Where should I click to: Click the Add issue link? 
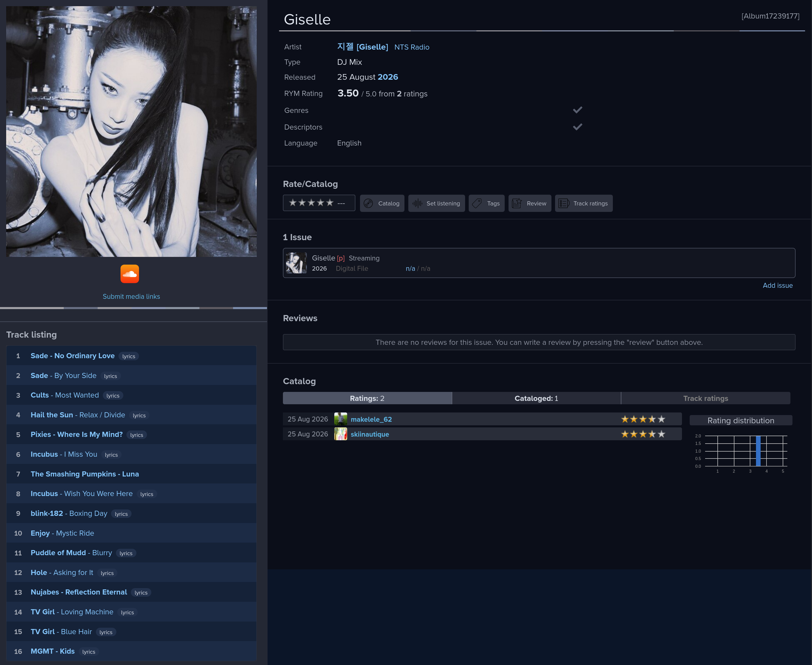[778, 285]
